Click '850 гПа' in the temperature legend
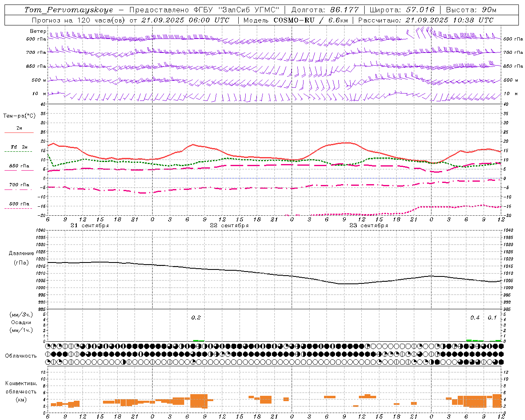The width and height of the screenshot is (525, 420). coord(19,166)
